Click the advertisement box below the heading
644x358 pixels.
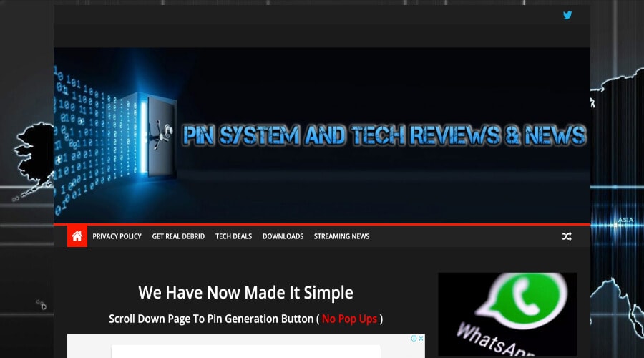point(246,346)
